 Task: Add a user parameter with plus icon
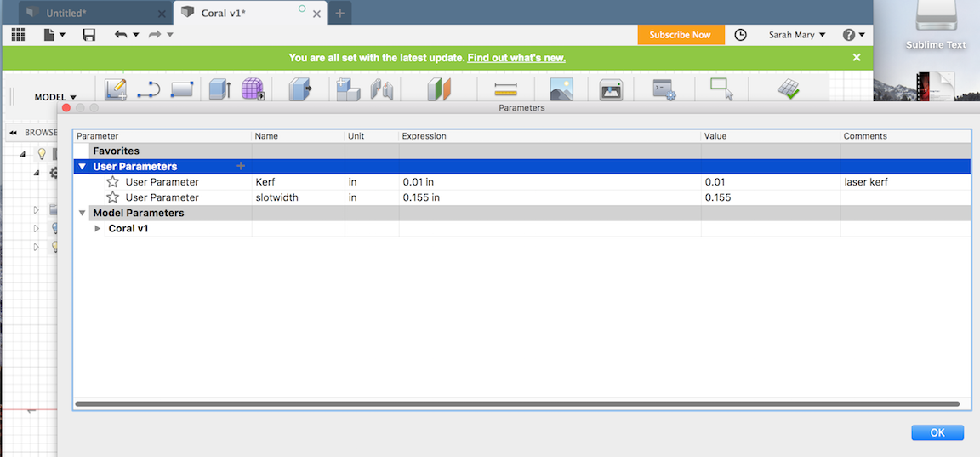pyautogui.click(x=241, y=166)
